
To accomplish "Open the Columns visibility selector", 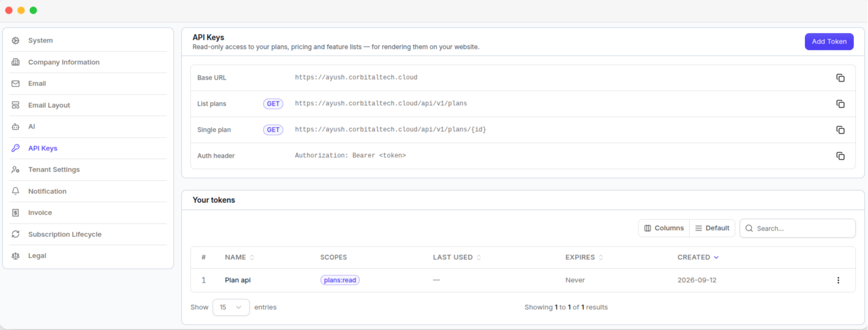I will 664,228.
